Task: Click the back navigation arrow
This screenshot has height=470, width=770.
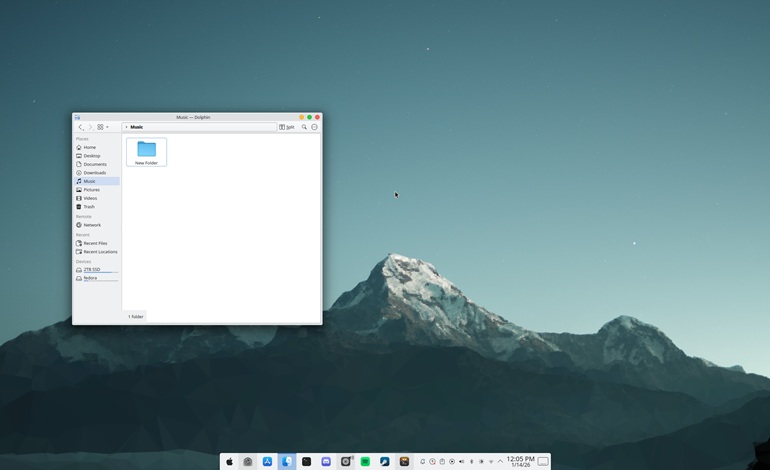Action: (x=81, y=127)
